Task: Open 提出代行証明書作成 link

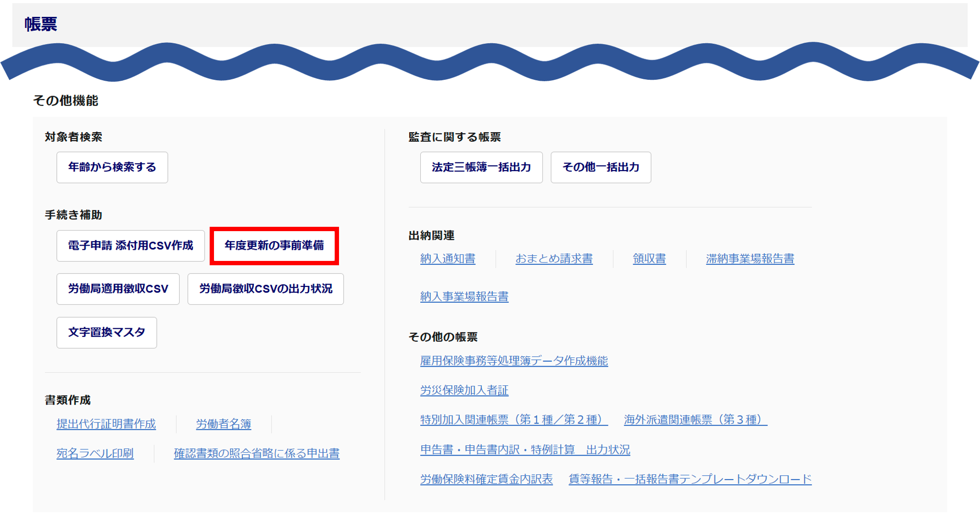Action: (x=106, y=424)
